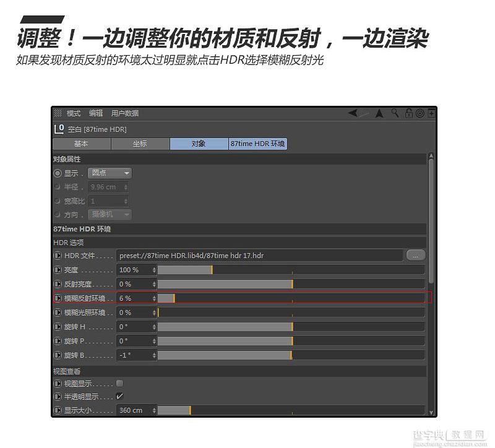This screenshot has height=448, width=495.
Task: Click the 模糊反射环境 stepper arrows
Action: (154, 298)
